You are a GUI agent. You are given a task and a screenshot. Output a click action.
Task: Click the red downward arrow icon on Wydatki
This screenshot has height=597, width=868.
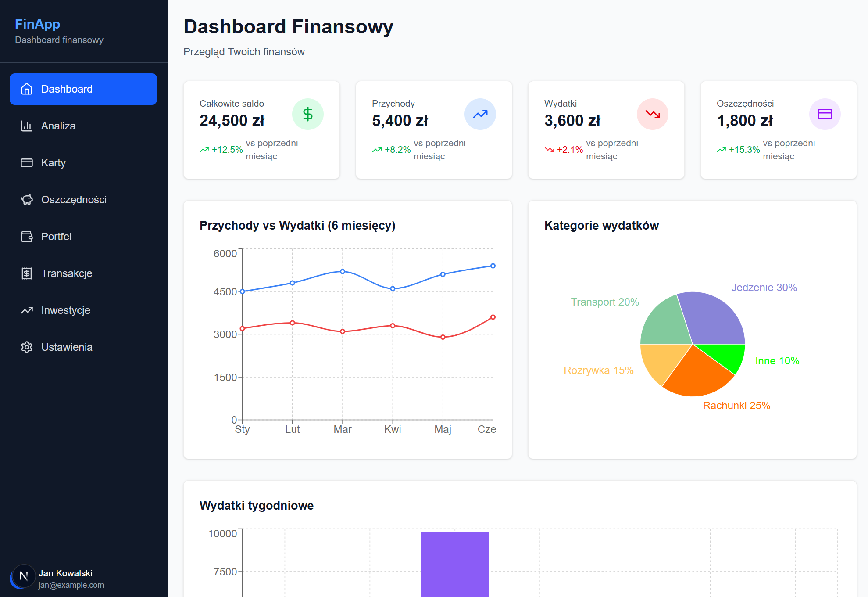click(x=652, y=114)
